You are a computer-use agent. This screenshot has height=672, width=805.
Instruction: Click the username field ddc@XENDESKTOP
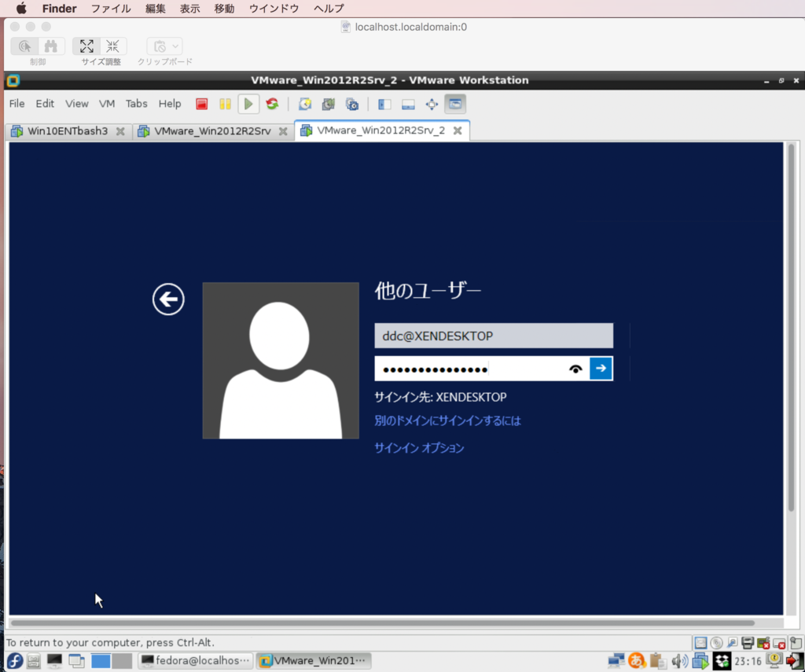pyautogui.click(x=494, y=336)
